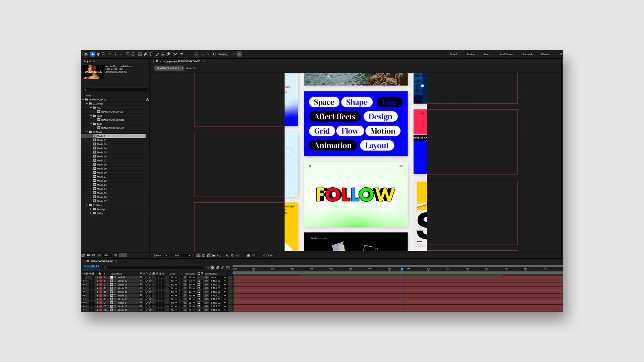
Task: Click the blue playhead at 08s
Action: [x=402, y=269]
